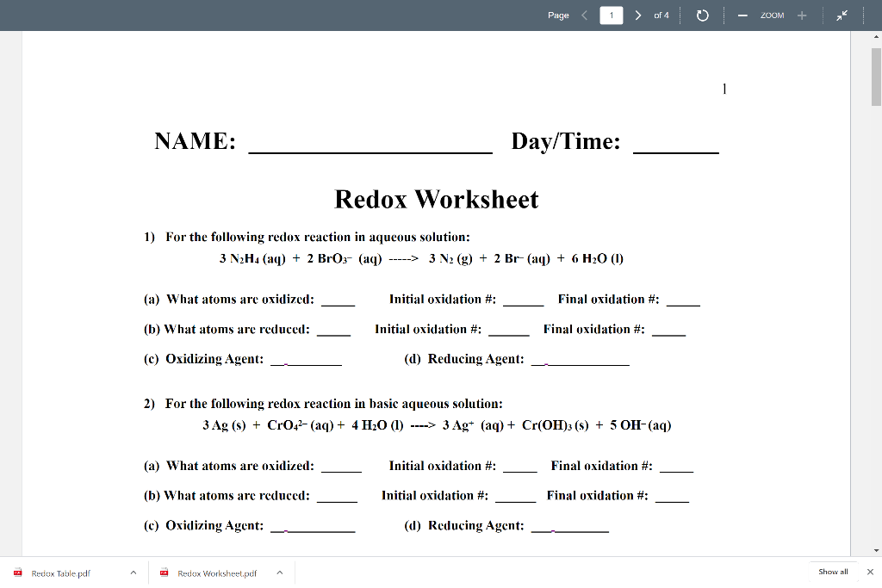882x588 pixels.
Task: Click the page number input field
Action: pyautogui.click(x=611, y=15)
